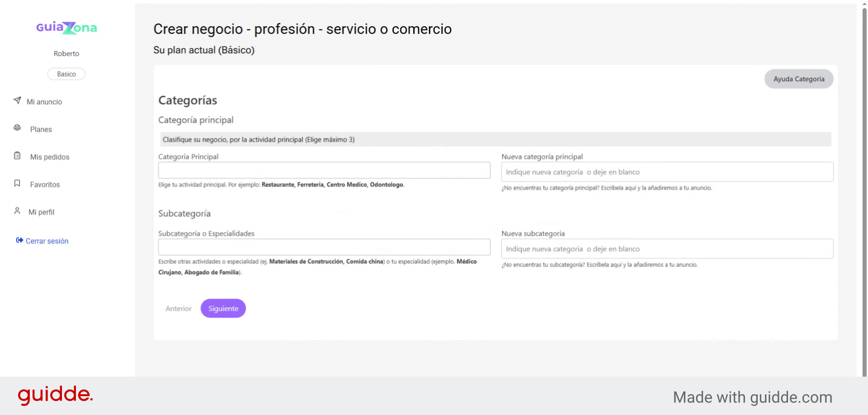This screenshot has height=415, width=868.
Task: Click the 'Categoria Principal' field label
Action: pyautogui.click(x=188, y=156)
